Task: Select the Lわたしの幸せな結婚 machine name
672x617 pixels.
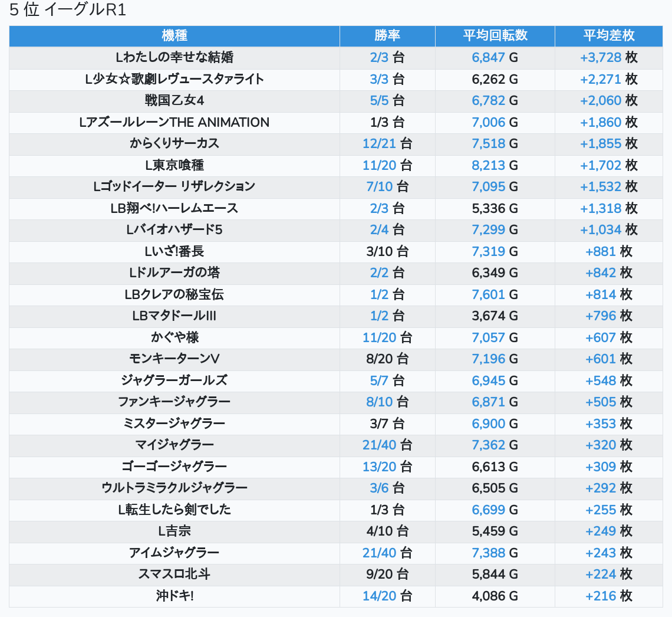Action: pos(174,57)
